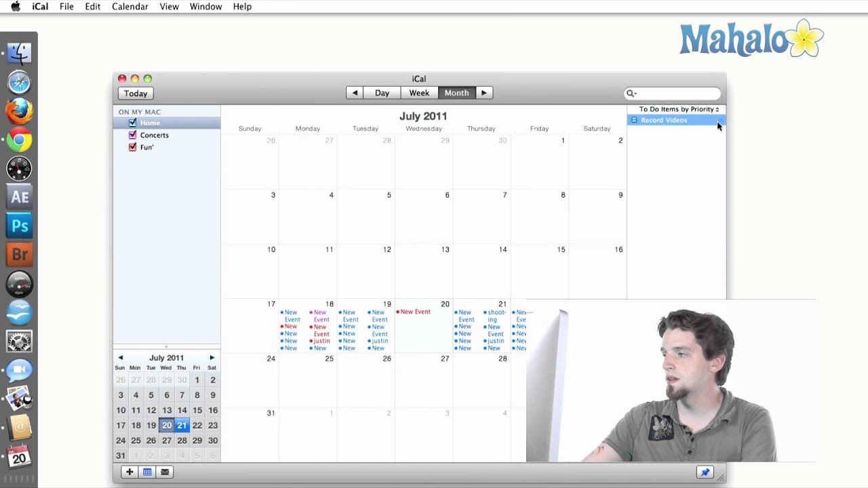Go to next month in toolbar
Screen dimensions: 868x488
pos(484,93)
